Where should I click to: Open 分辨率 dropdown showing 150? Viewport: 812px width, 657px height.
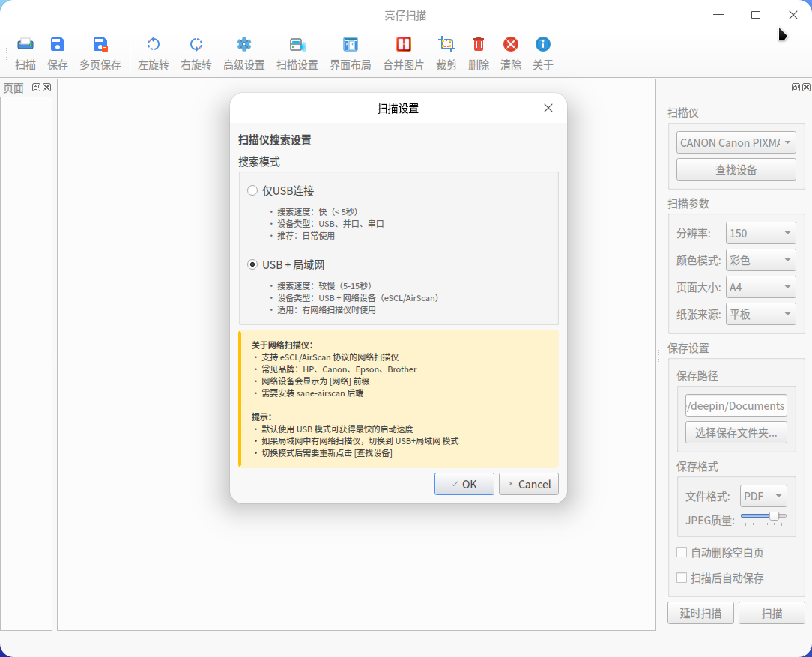click(761, 233)
